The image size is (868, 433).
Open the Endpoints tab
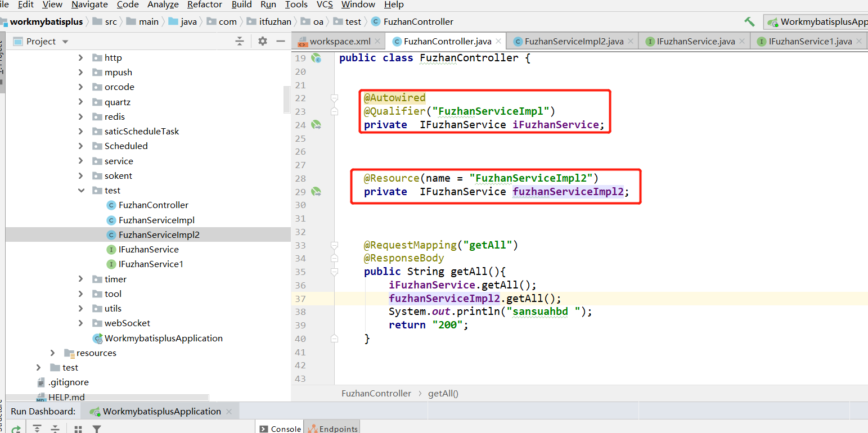click(331, 429)
